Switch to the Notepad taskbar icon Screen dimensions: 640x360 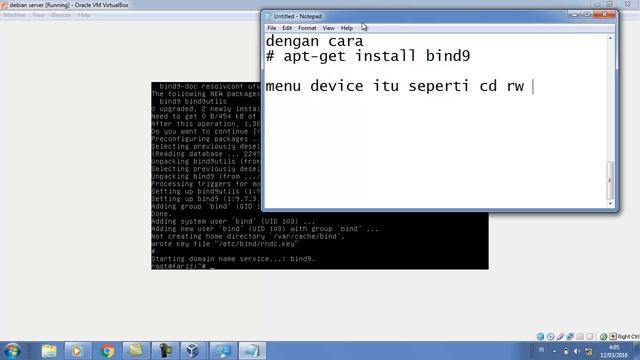click(x=251, y=351)
